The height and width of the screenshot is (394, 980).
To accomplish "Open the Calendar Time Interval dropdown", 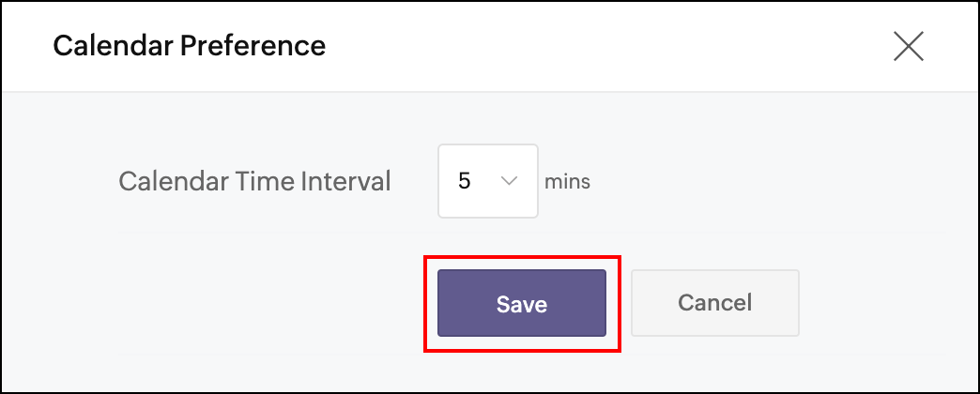I will pyautogui.click(x=488, y=181).
